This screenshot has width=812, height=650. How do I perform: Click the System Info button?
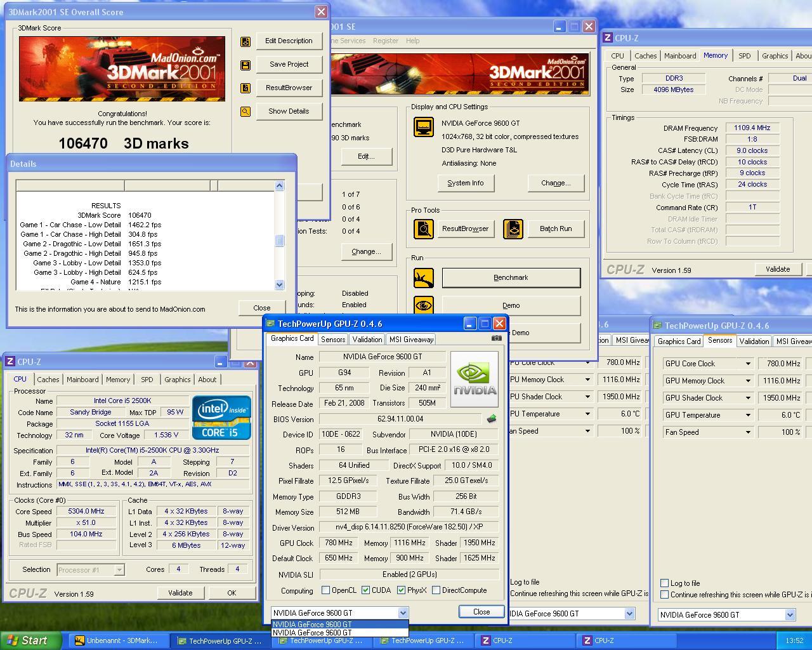[x=465, y=183]
